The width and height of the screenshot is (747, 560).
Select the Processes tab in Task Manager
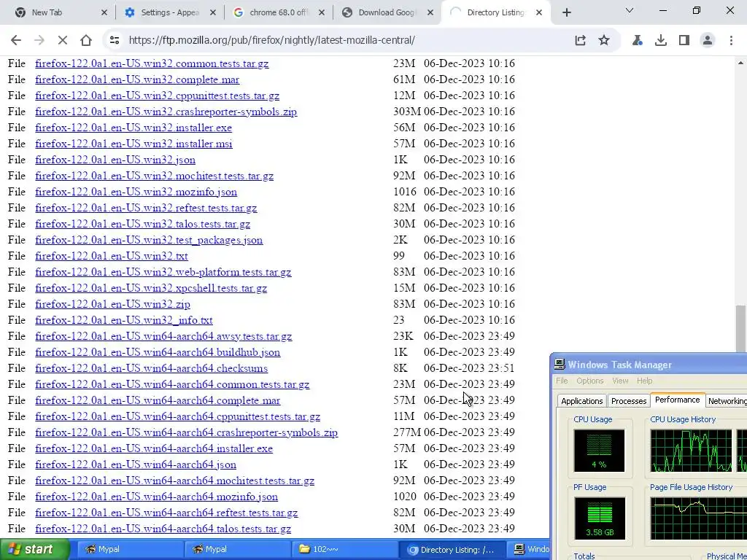coord(629,401)
